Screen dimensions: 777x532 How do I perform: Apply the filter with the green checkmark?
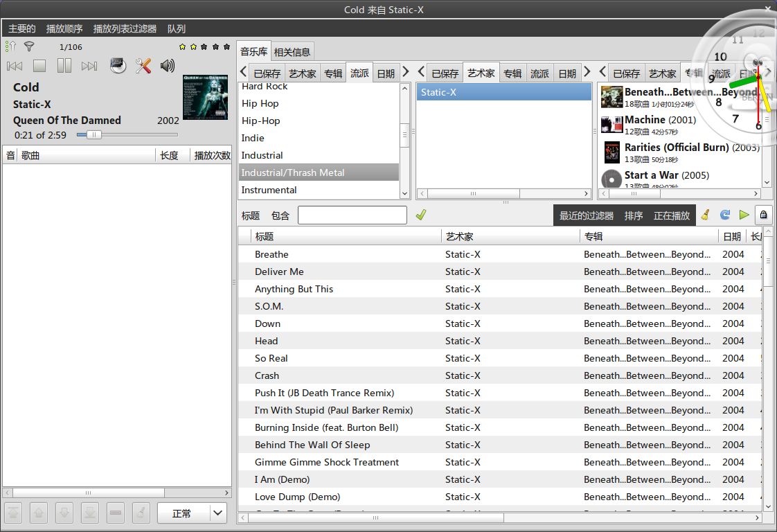pos(421,215)
